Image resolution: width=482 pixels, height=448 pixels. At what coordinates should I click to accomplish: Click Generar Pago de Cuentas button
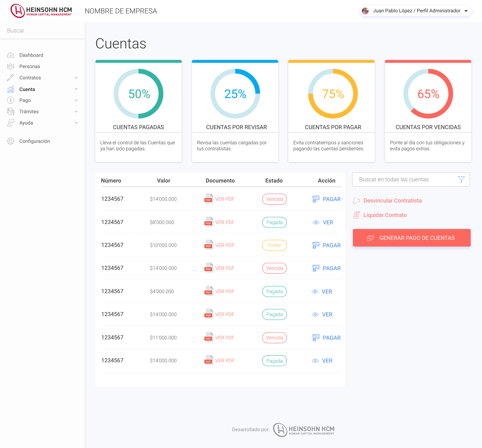pyautogui.click(x=411, y=238)
